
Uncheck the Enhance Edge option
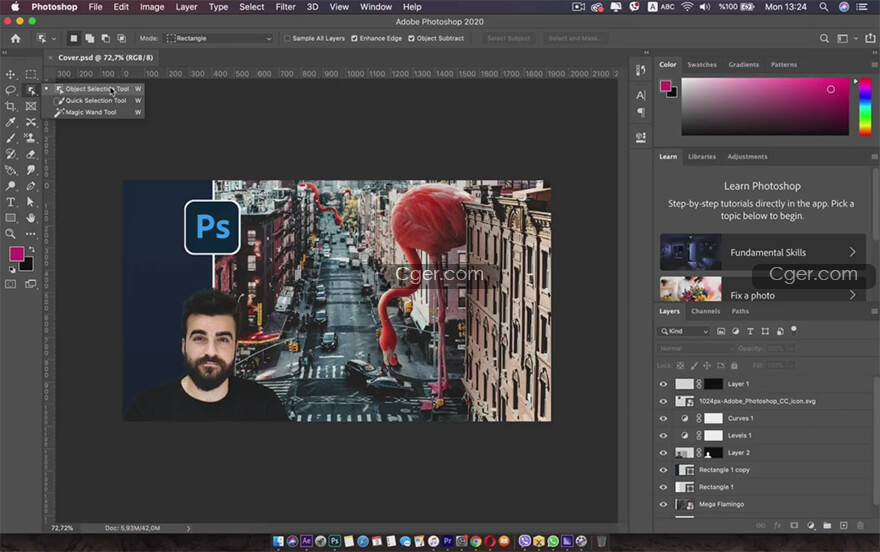354,38
